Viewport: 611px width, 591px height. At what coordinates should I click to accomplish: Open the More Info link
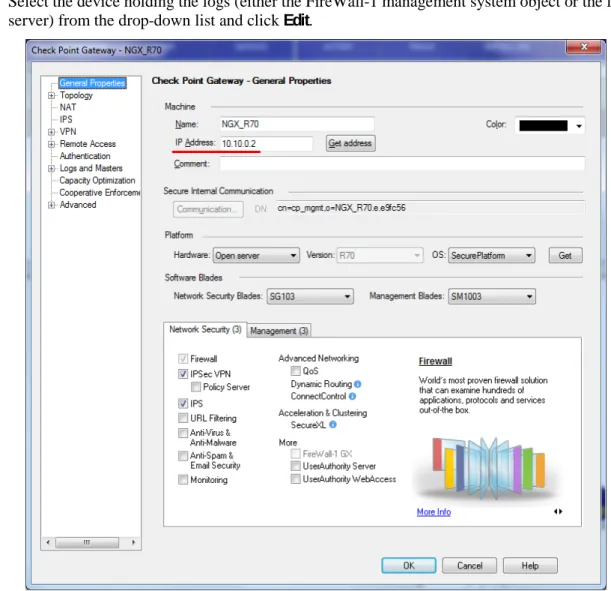[434, 512]
